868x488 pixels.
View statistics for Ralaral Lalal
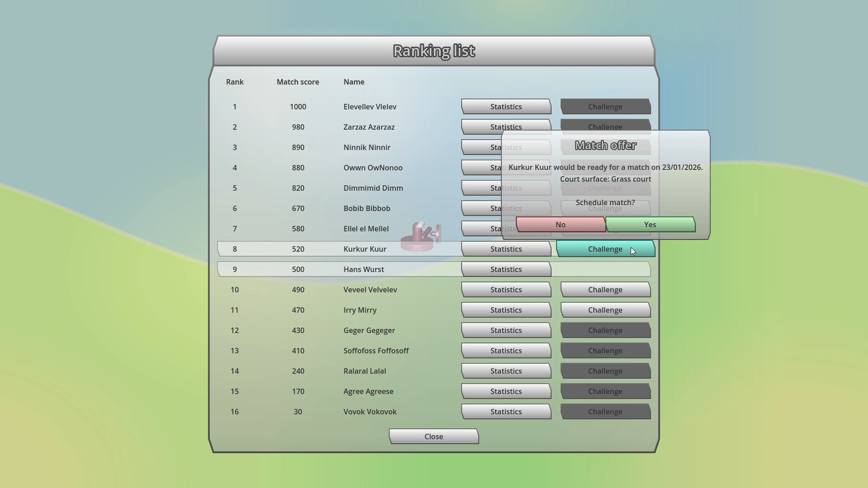tap(505, 371)
